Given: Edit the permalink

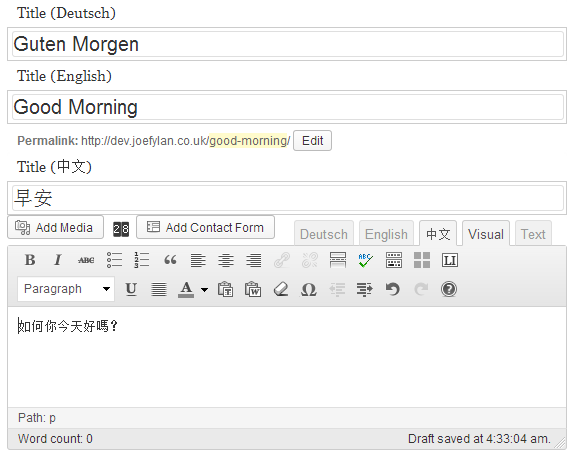Looking at the screenshot, I should tap(312, 141).
